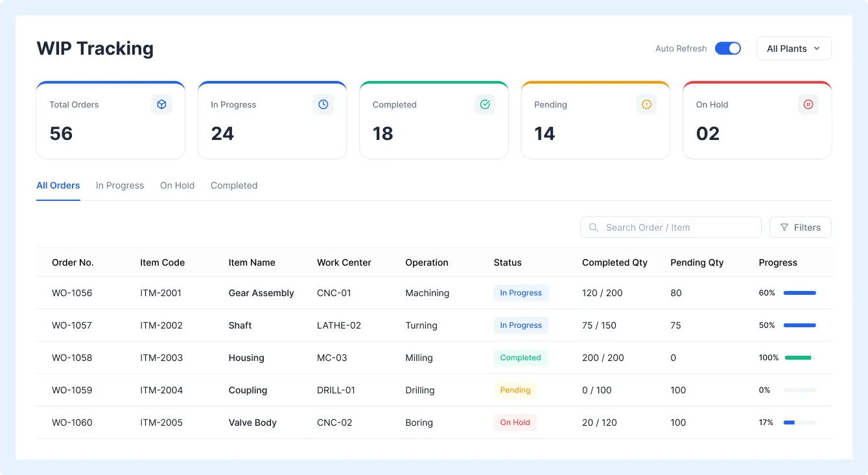Click the Completed checkmark circle icon
Image resolution: width=868 pixels, height=475 pixels.
[485, 104]
